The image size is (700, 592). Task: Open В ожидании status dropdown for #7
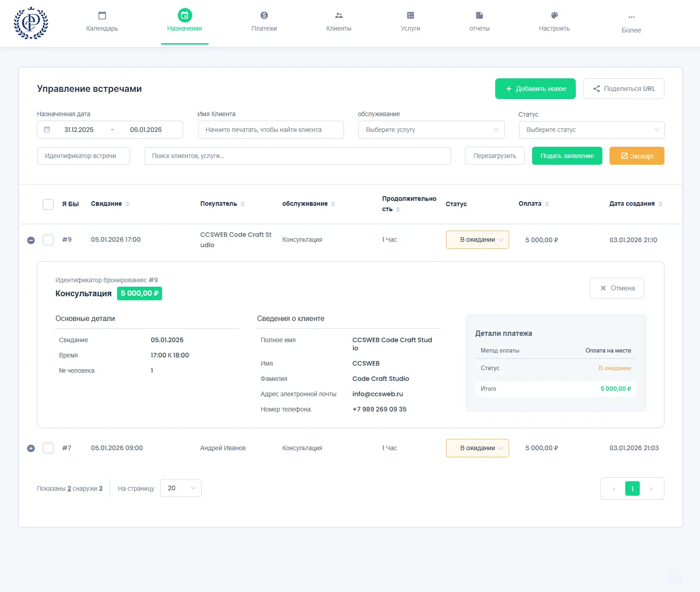[478, 448]
